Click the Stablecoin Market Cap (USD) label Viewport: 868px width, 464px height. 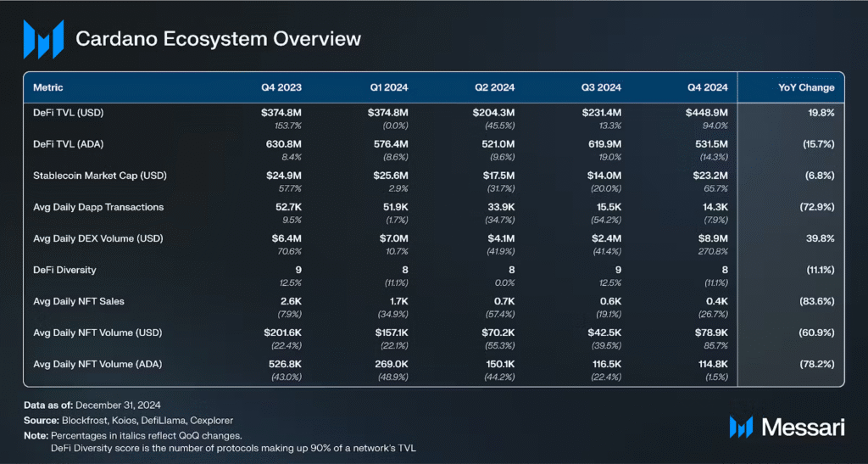click(100, 176)
